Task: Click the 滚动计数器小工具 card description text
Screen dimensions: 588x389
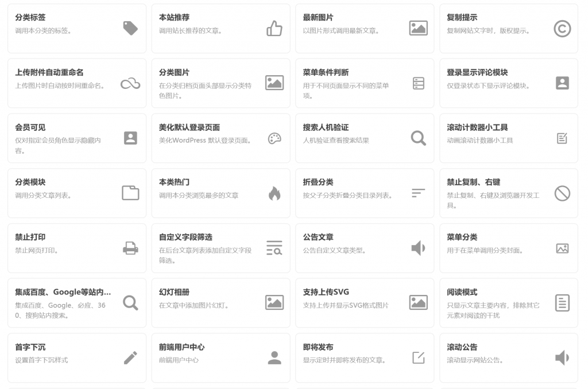Action: (479, 141)
